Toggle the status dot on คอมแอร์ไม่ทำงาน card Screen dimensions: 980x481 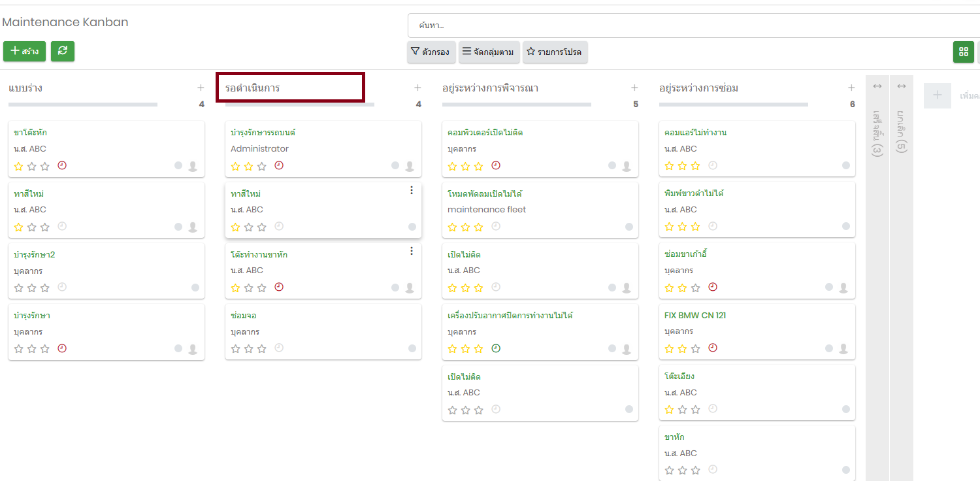tap(846, 166)
